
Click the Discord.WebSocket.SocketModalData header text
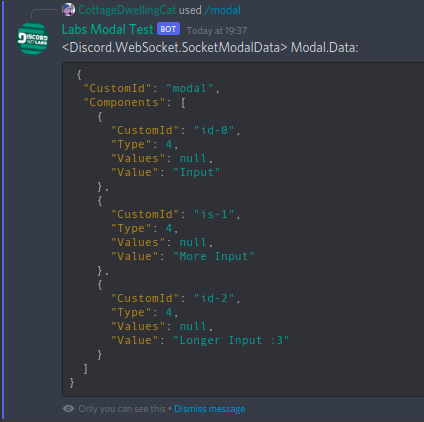coord(210,47)
